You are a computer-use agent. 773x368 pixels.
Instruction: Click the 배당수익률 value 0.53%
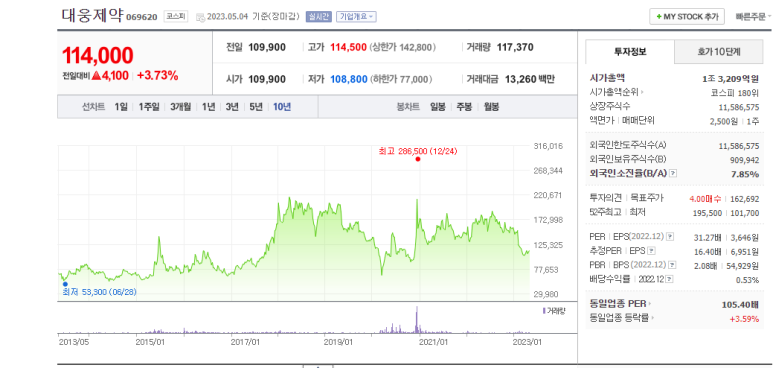coord(748,280)
